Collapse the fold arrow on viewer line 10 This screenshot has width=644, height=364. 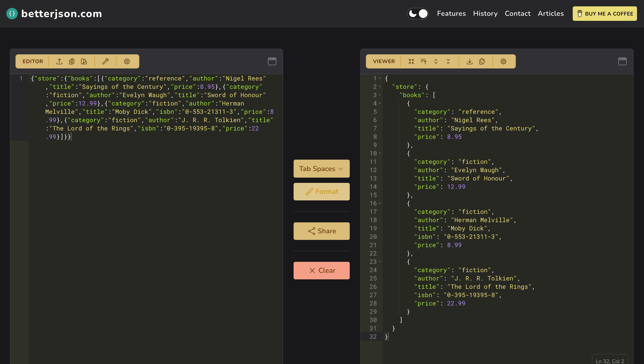pos(380,153)
